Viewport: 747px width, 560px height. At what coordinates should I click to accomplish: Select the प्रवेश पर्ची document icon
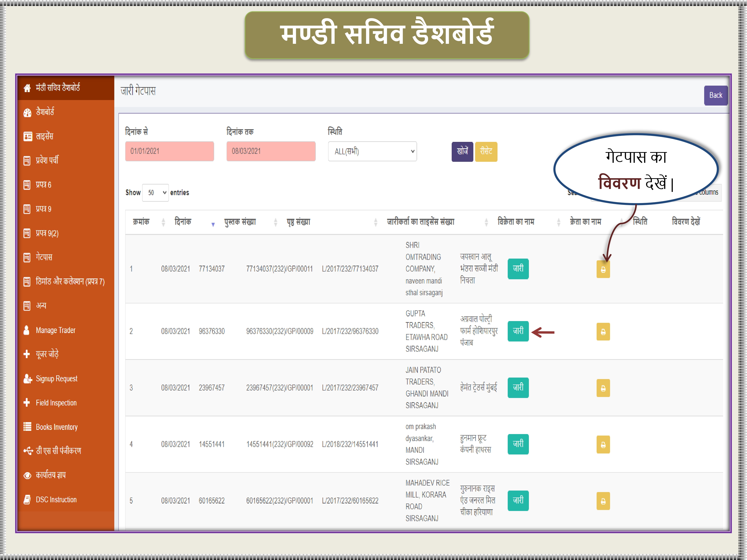(x=27, y=160)
